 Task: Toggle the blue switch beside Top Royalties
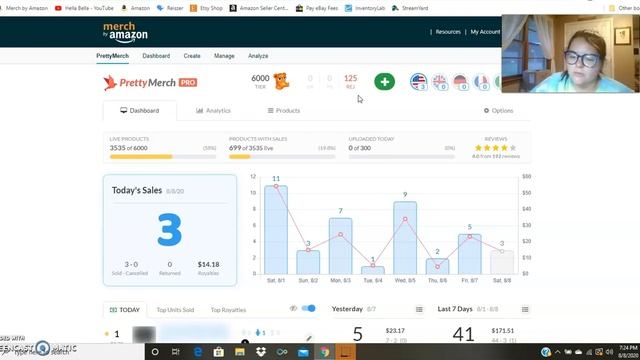309,308
